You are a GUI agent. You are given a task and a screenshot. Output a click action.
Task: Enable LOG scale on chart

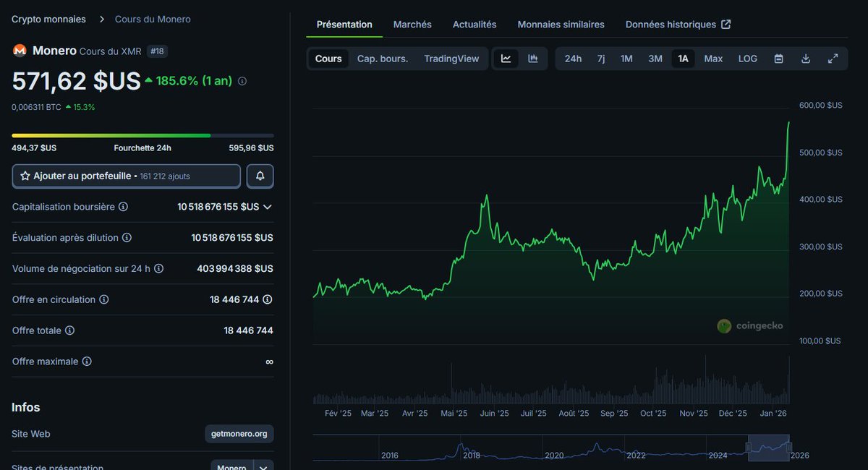tap(748, 59)
